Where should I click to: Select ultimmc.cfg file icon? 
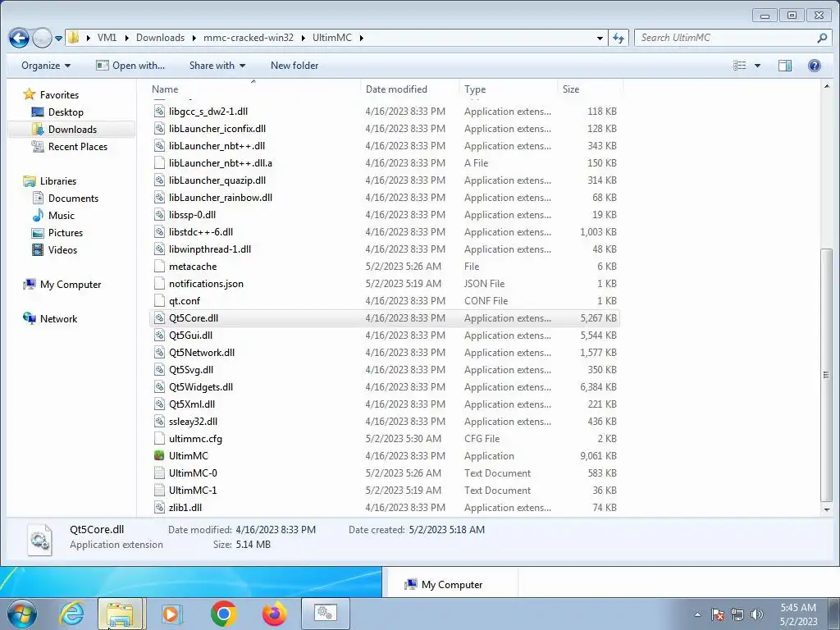(159, 439)
